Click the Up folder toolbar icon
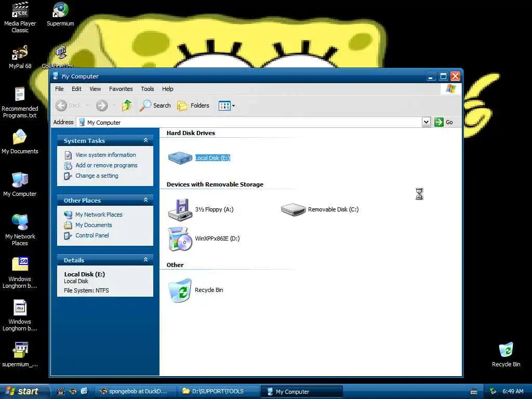The height and width of the screenshot is (399, 532). tap(127, 105)
